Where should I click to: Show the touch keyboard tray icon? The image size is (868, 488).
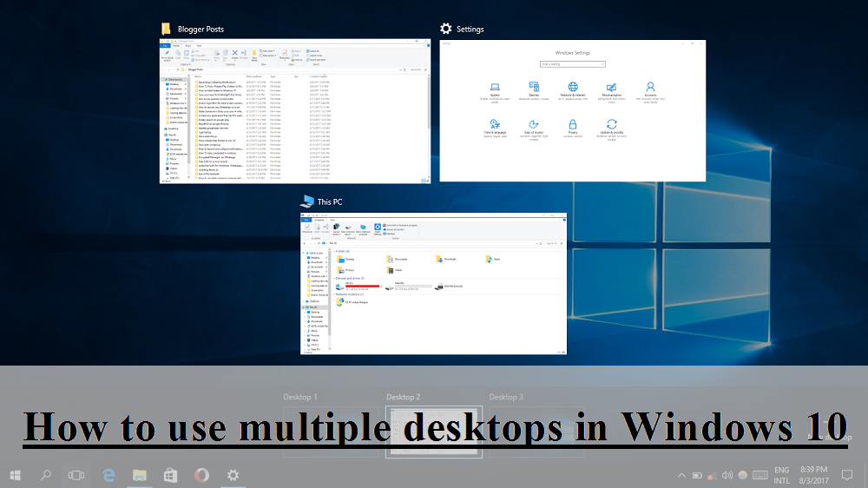coord(760,475)
